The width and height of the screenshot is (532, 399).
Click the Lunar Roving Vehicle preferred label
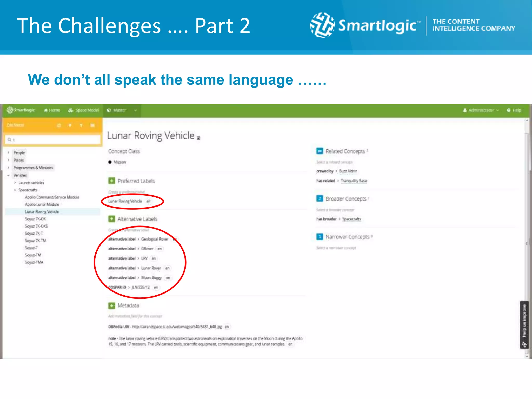125,201
